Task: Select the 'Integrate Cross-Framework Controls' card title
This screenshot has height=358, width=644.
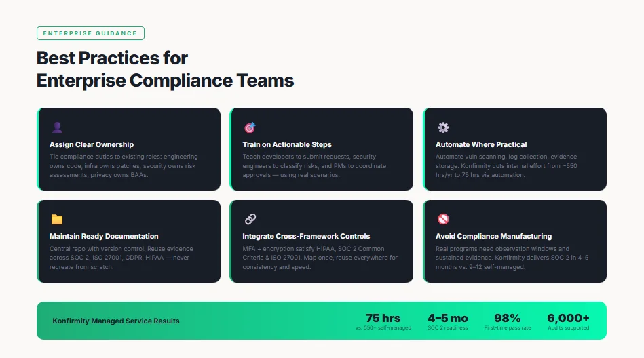Action: tap(306, 236)
